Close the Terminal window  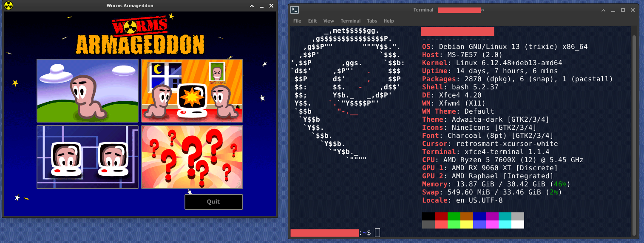click(632, 10)
